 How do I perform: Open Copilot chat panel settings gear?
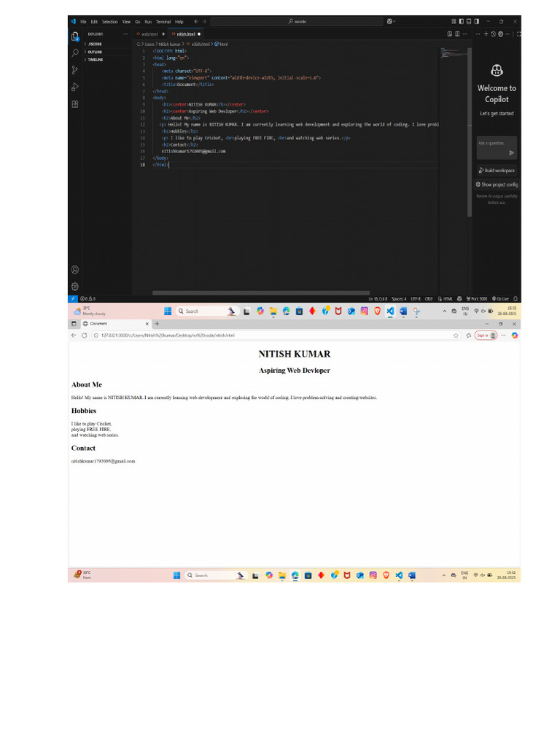tap(500, 34)
